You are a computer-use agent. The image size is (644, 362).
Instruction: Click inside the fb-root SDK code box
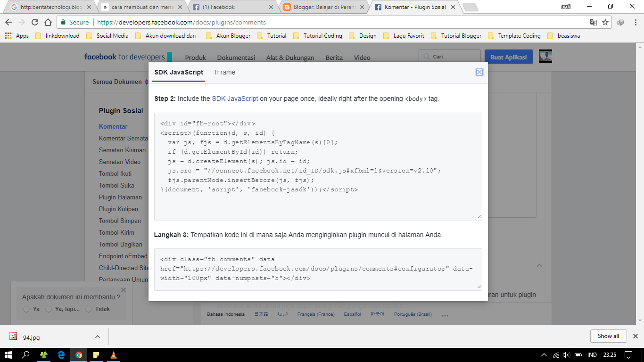point(318,166)
